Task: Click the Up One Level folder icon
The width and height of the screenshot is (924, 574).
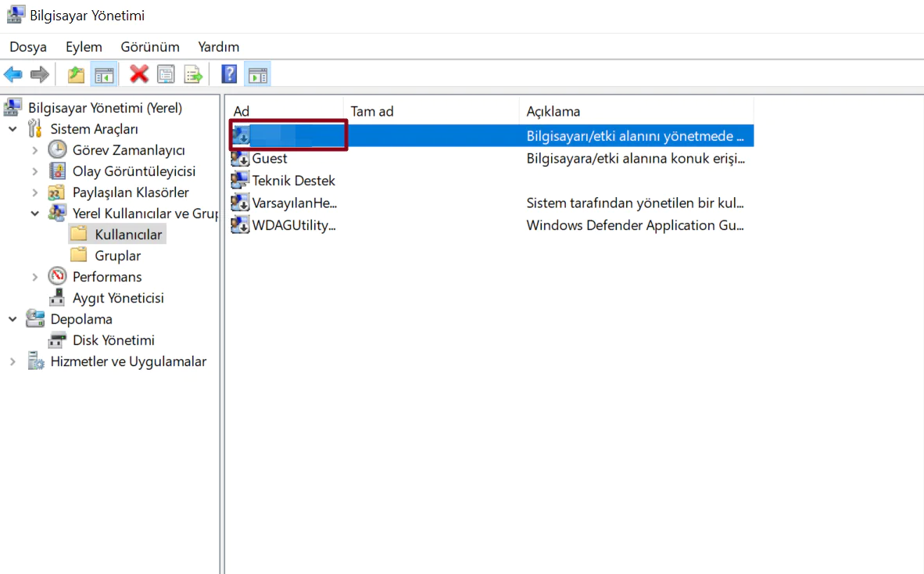Action: (x=76, y=74)
